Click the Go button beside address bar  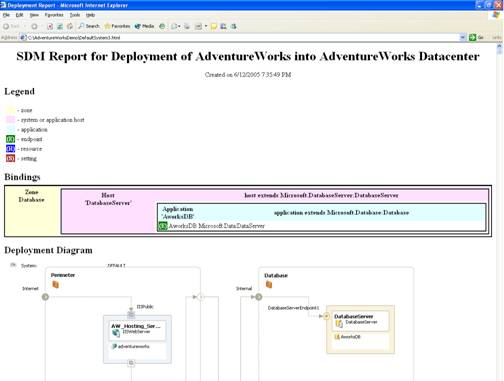tap(476, 37)
